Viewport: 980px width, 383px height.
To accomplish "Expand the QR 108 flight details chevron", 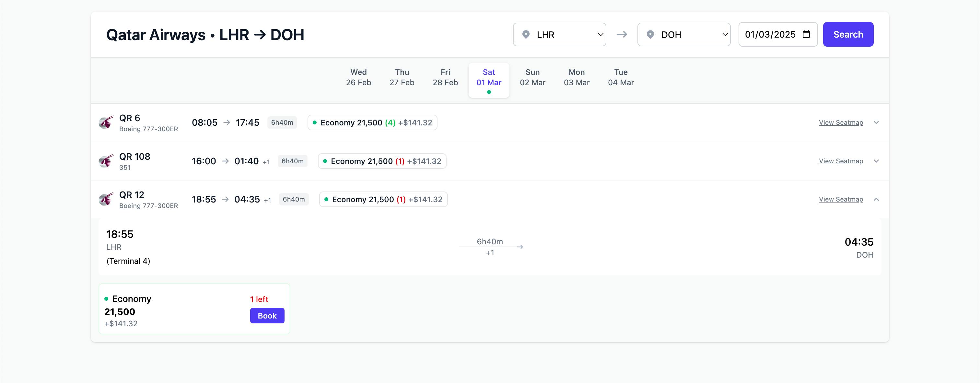I will pos(876,161).
